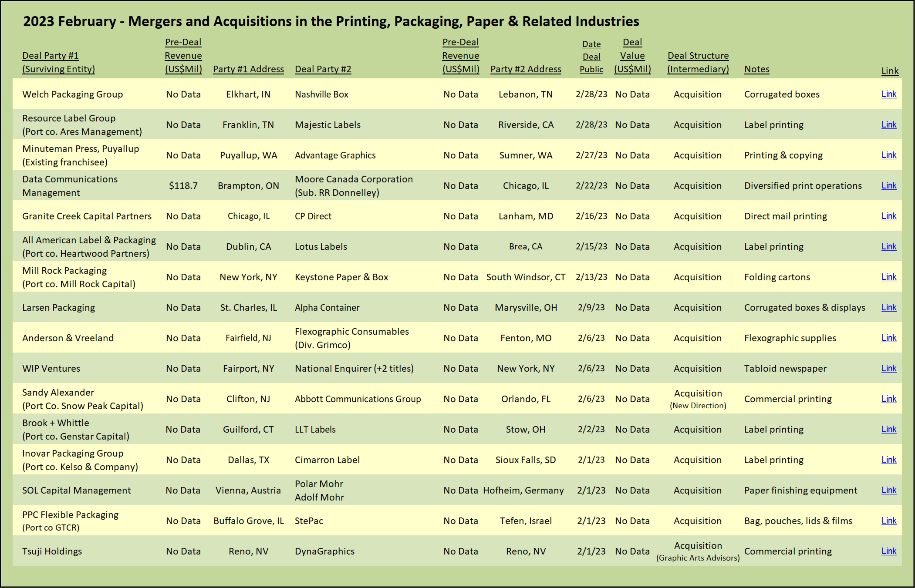Select the 'Welch Packaging Group' cell
The image size is (915, 588).
72,94
